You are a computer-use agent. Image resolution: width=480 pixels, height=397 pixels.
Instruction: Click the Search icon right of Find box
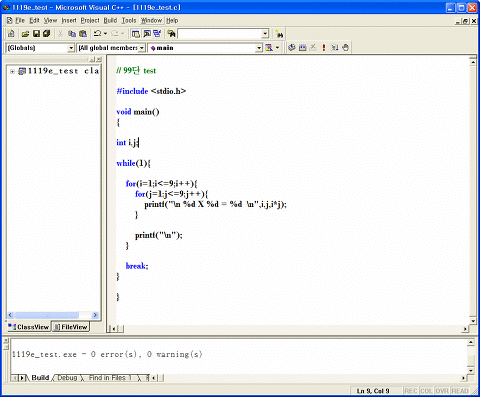pos(279,34)
